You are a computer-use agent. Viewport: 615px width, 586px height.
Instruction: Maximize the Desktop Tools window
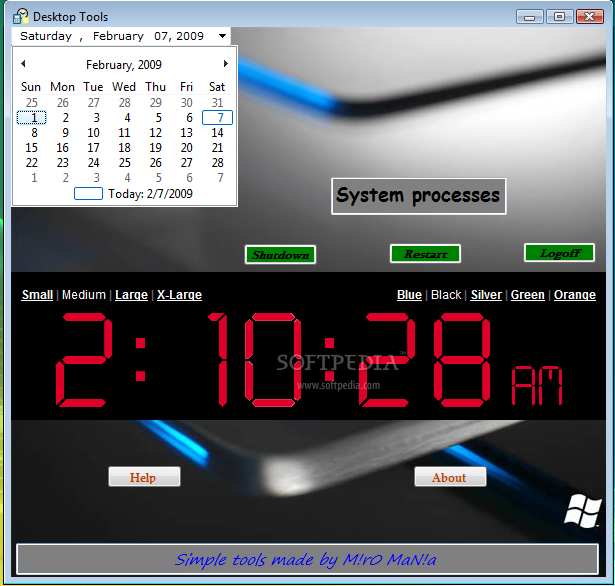coord(560,17)
